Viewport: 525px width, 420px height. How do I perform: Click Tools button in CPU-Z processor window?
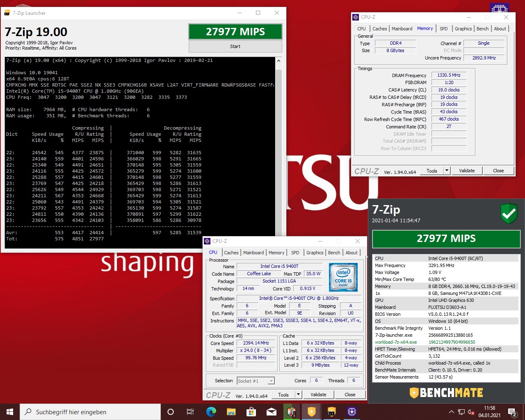coord(283,395)
